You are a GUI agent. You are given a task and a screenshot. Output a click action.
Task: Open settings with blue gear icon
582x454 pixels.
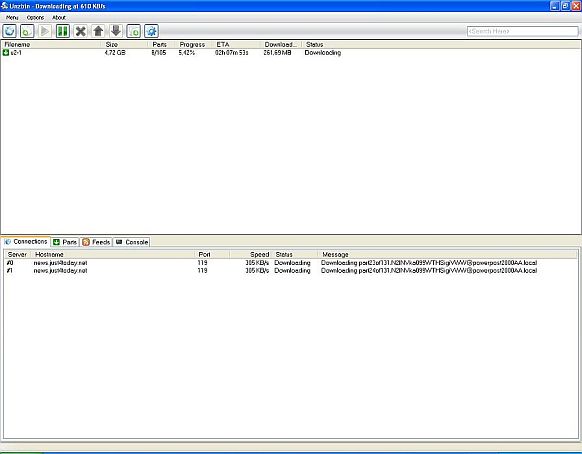click(151, 31)
